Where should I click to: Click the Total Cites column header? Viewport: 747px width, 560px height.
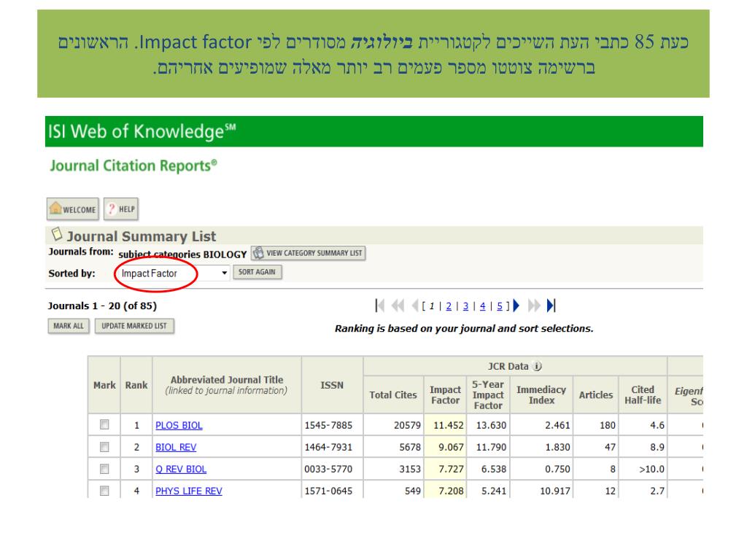click(393, 394)
